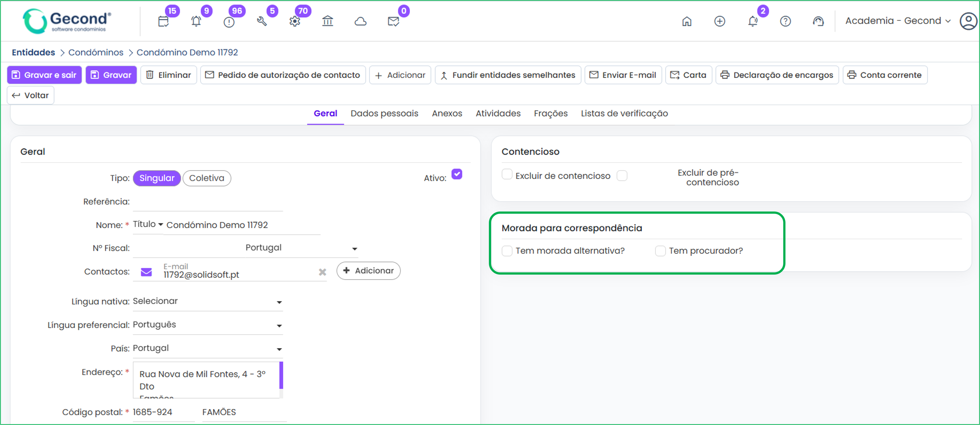
Task: Click the Carta button
Action: [x=689, y=75]
